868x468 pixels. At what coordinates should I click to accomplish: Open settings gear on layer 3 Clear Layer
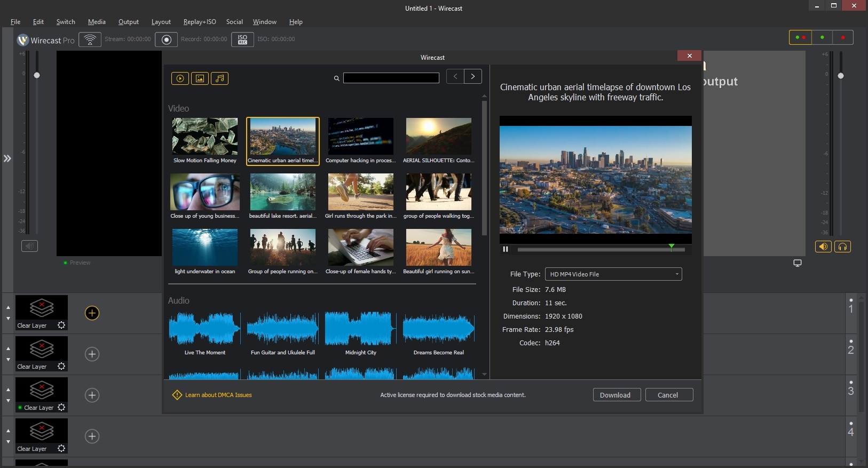pyautogui.click(x=61, y=407)
